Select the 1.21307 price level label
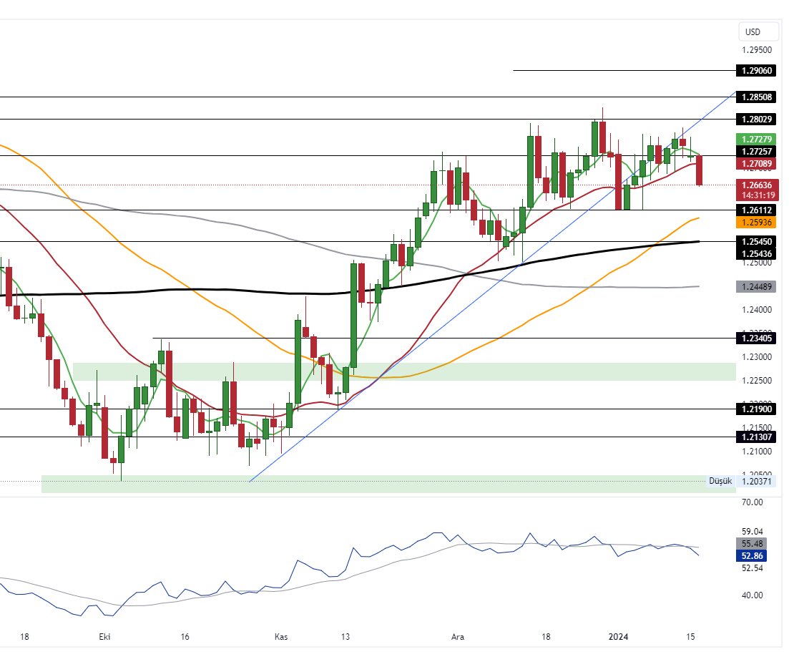The width and height of the screenshot is (789, 672). (756, 437)
